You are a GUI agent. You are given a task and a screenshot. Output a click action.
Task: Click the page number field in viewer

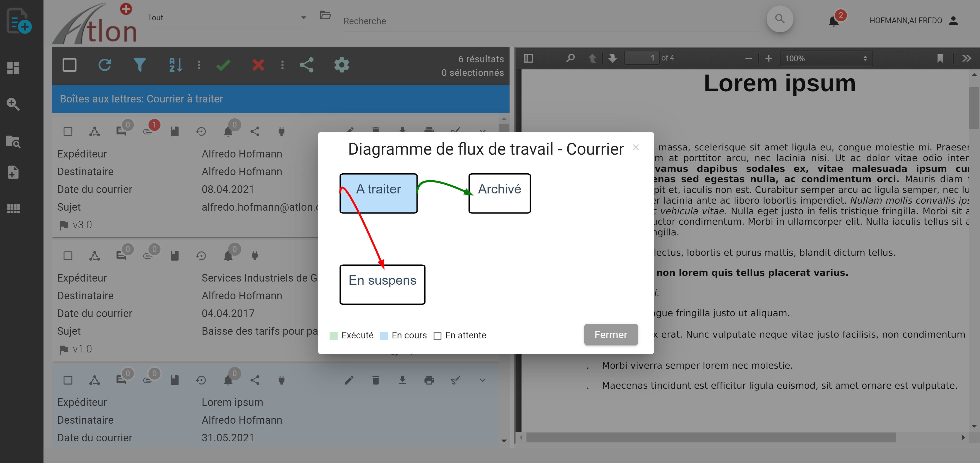coord(642,58)
